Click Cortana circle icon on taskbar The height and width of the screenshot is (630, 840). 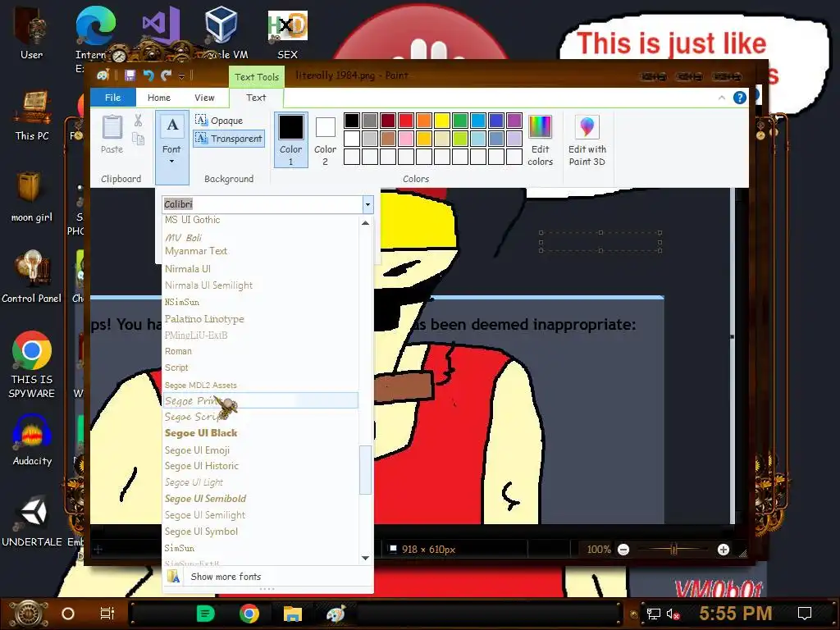pyautogui.click(x=68, y=614)
